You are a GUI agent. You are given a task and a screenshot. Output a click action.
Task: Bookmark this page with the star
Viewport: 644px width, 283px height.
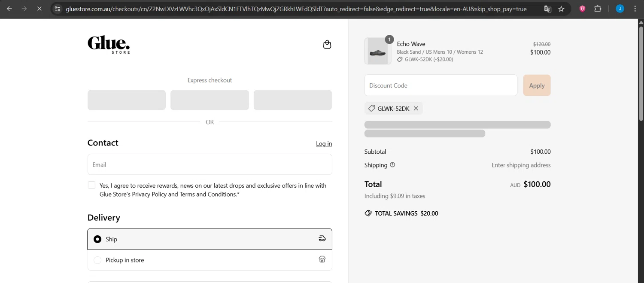coord(561,9)
